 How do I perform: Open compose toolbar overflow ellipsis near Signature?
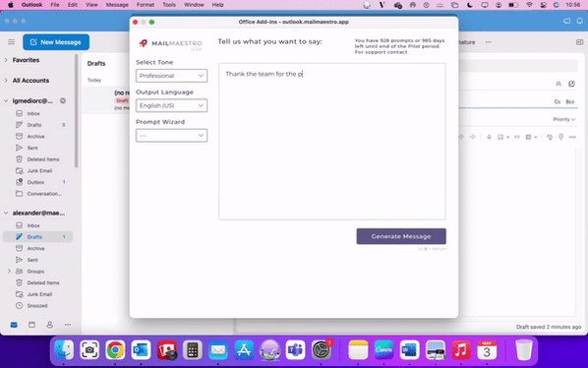488,42
